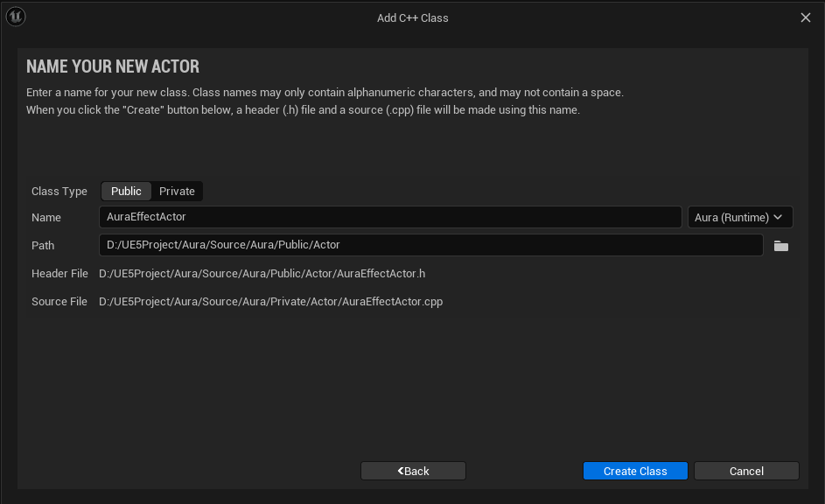The width and height of the screenshot is (825, 504).
Task: Click the Path label
Action: tap(43, 245)
